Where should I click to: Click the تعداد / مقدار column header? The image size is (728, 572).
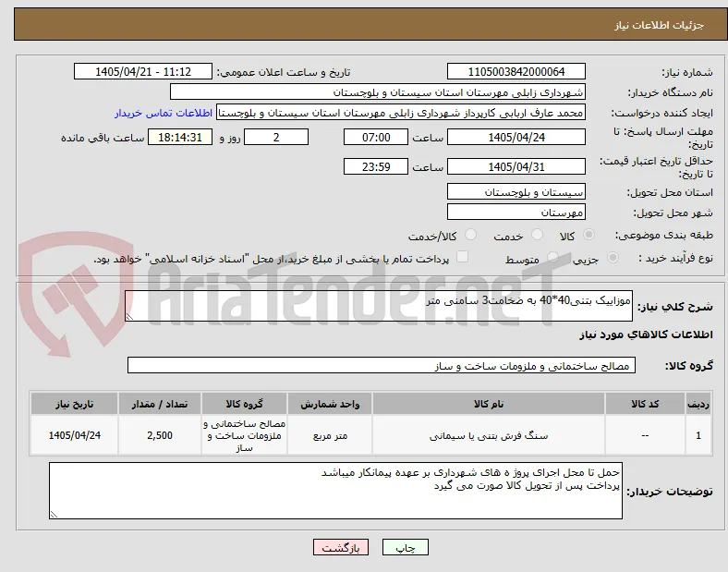point(160,404)
